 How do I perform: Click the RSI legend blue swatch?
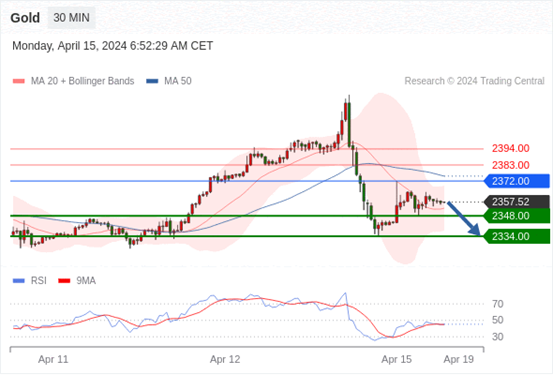tap(19, 281)
